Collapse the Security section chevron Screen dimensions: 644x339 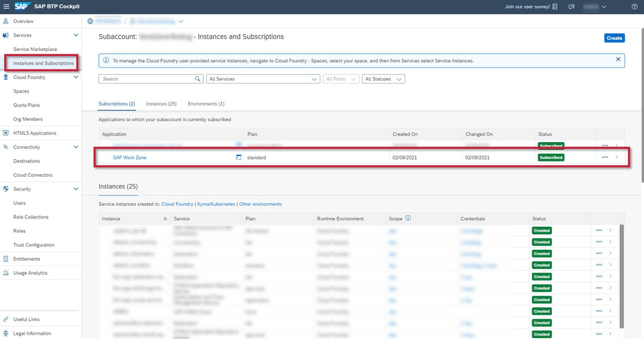click(76, 189)
